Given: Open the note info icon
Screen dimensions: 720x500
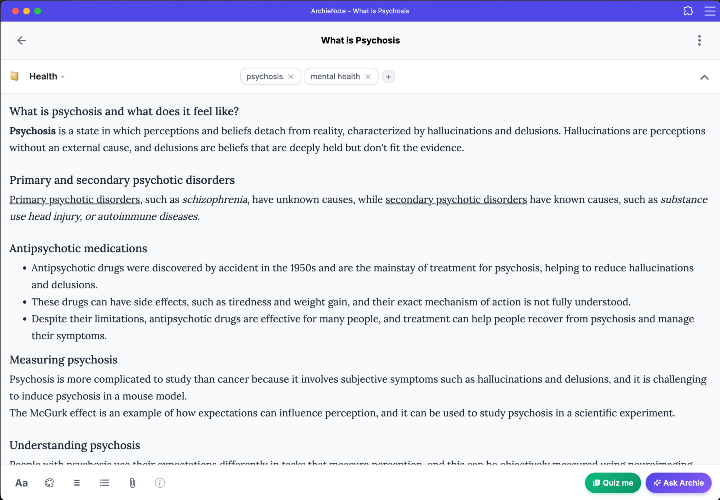Looking at the screenshot, I should click(x=159, y=483).
